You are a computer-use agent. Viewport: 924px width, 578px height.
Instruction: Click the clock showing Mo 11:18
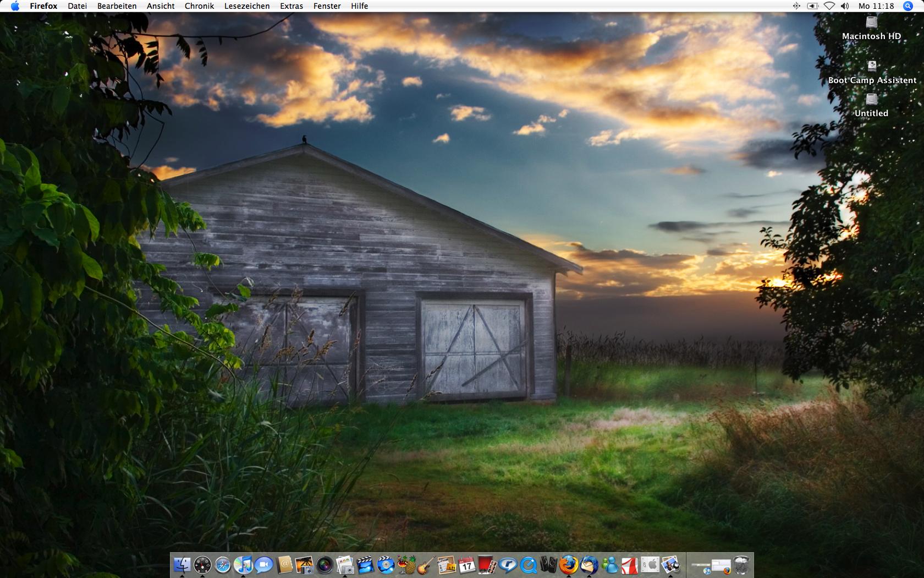[x=876, y=6]
